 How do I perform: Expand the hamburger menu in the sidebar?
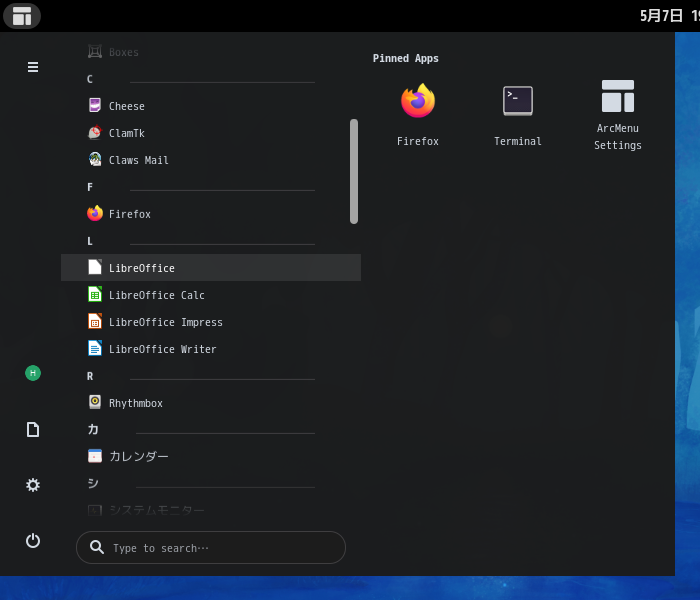pos(33,67)
